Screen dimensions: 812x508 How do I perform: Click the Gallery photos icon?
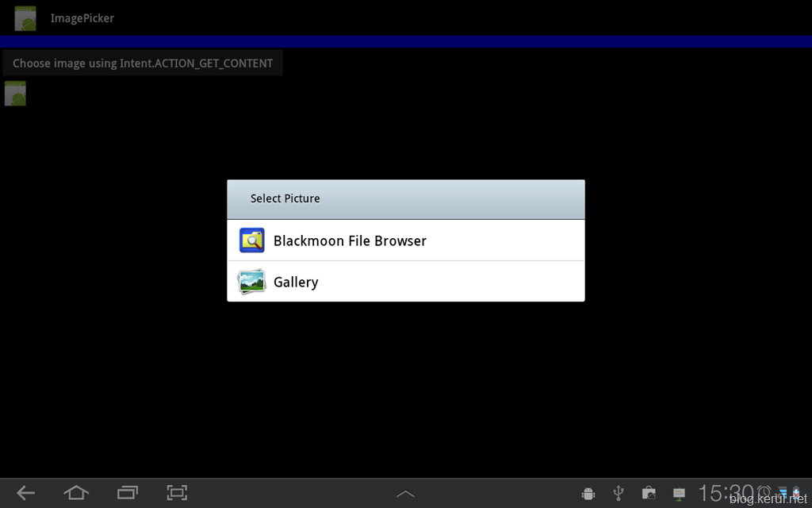(x=251, y=282)
